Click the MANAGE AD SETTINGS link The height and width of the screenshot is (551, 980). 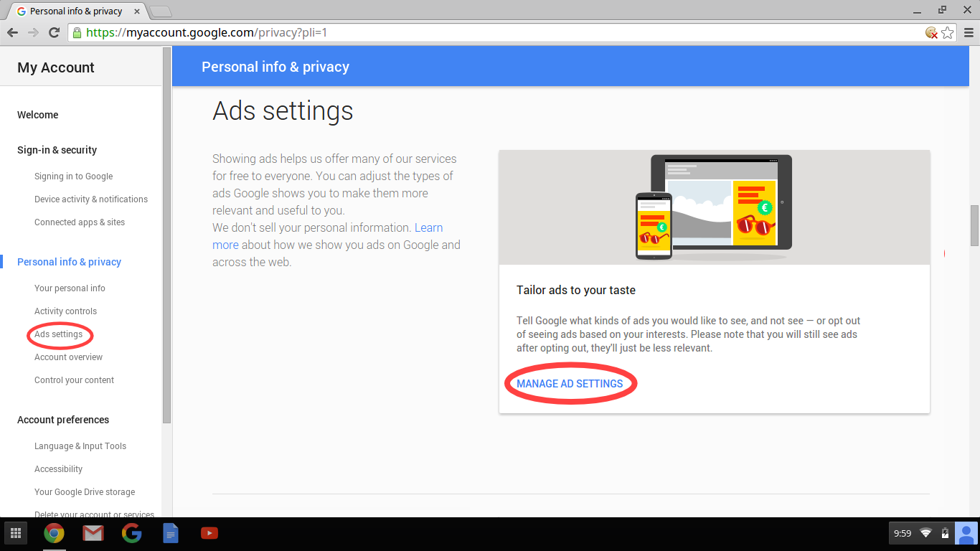tap(570, 384)
